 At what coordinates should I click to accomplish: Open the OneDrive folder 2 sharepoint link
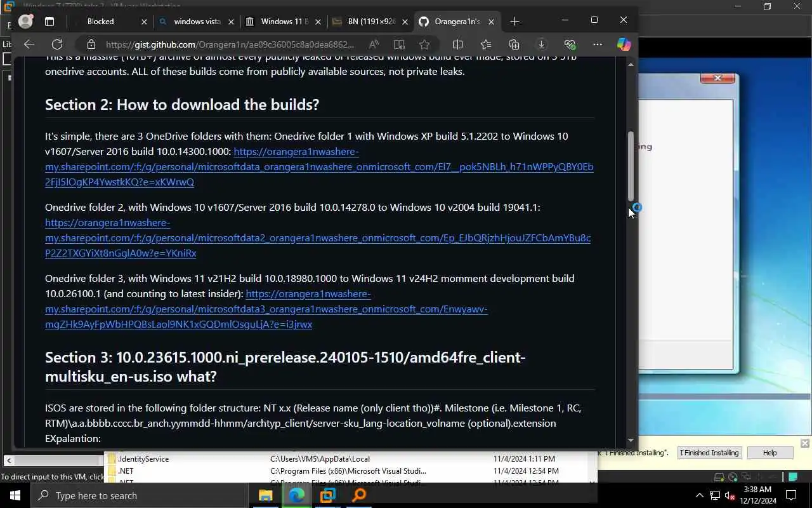click(x=318, y=237)
